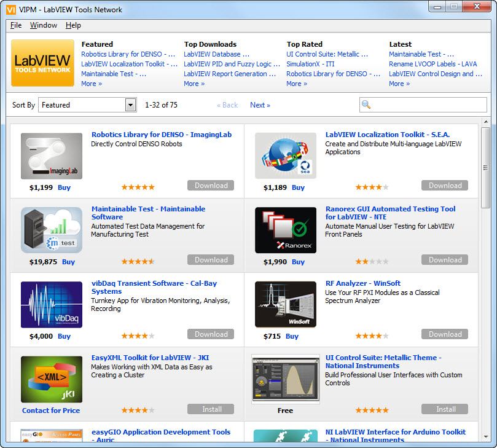The height and width of the screenshot is (448, 497).
Task: Click the Ranorex GUI testing tool icon
Action: tap(286, 230)
